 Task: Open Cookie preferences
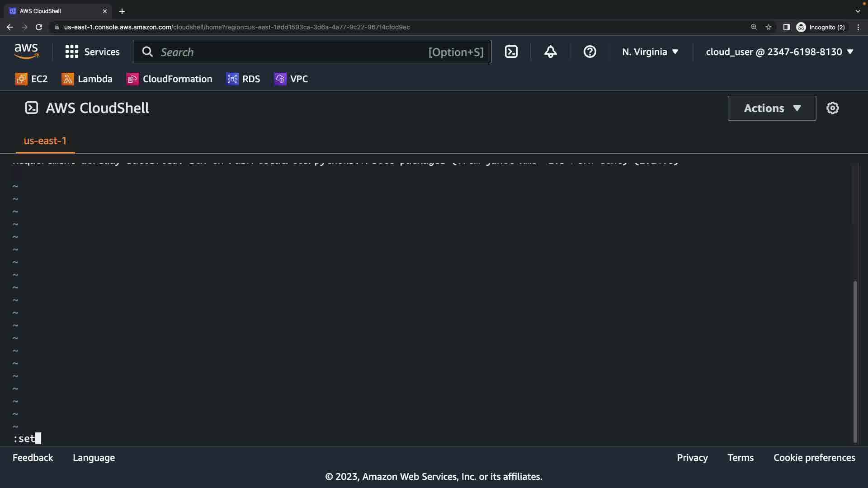(x=814, y=458)
